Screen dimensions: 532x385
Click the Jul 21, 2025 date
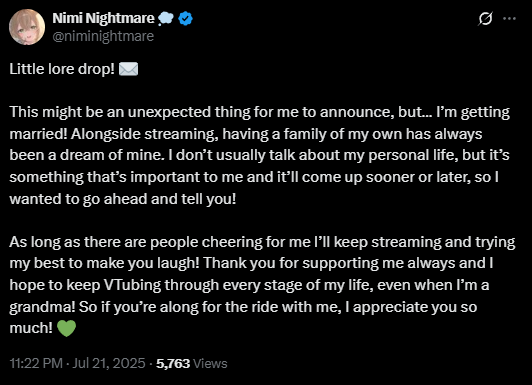click(109, 363)
